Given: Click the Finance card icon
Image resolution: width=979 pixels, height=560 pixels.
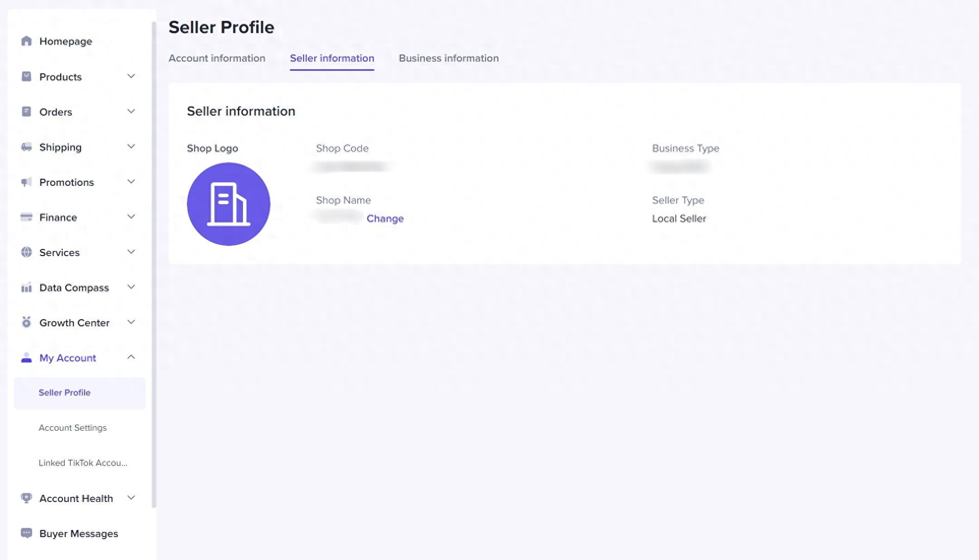Looking at the screenshot, I should click(x=26, y=217).
